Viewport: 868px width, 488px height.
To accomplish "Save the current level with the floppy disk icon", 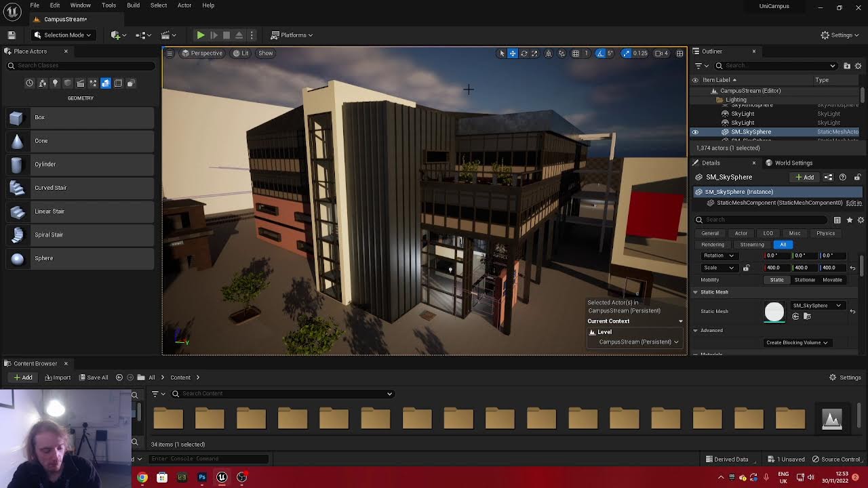I will [x=12, y=35].
